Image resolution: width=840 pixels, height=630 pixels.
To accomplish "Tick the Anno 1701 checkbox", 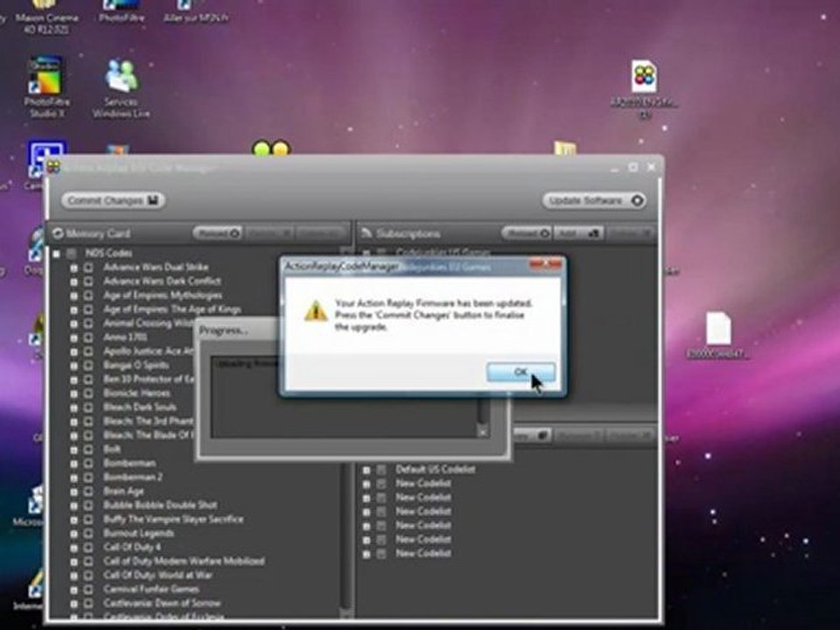I will point(89,338).
